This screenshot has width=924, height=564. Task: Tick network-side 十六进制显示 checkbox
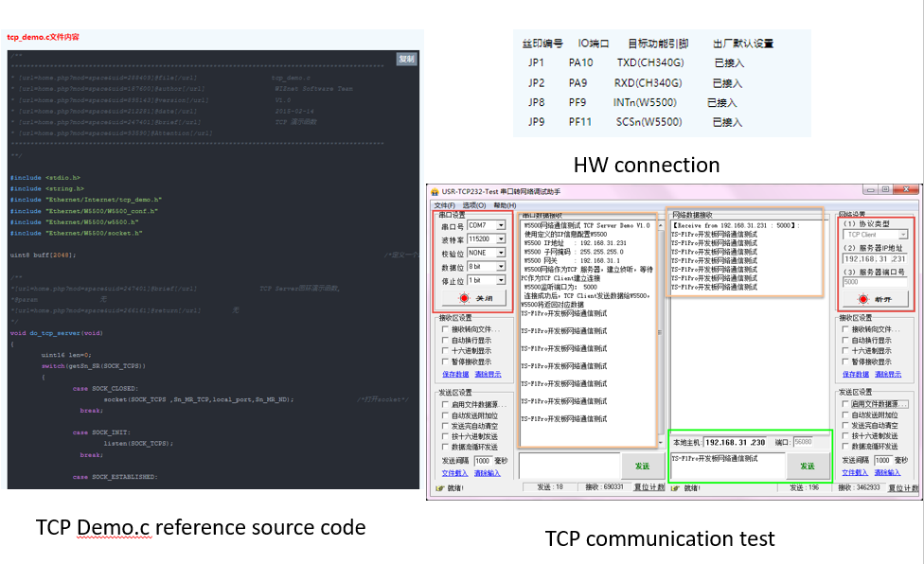[x=845, y=351]
